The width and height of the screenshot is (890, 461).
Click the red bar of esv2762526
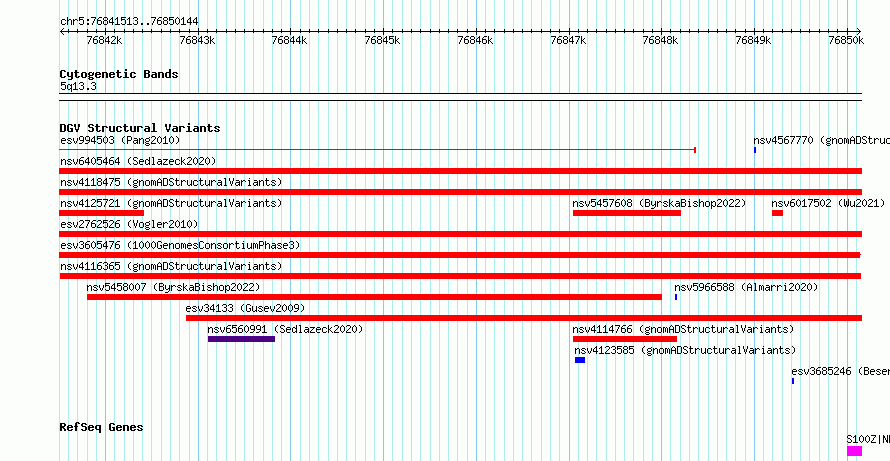(460, 234)
